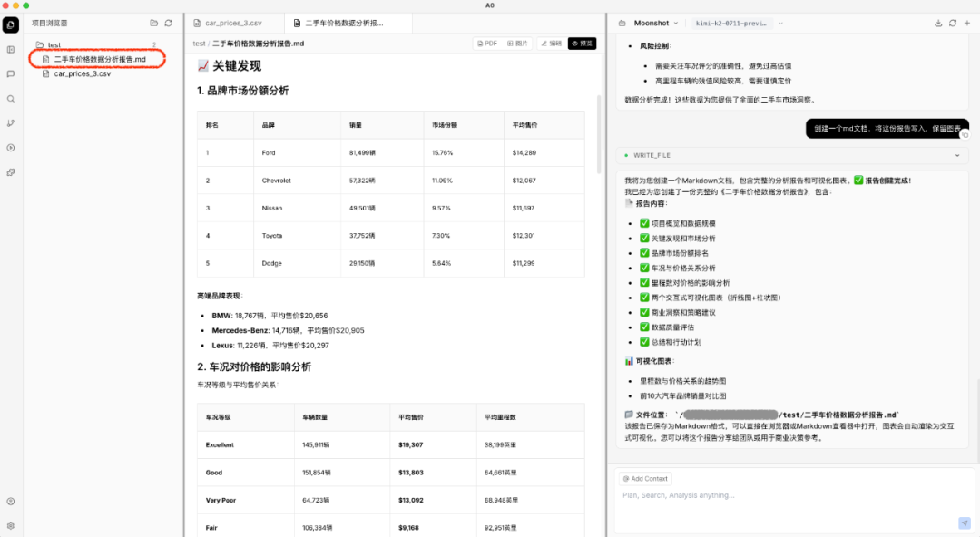980x537 pixels.
Task: Click the file icon of car_prices_3.csv in the tree
Action: point(45,73)
